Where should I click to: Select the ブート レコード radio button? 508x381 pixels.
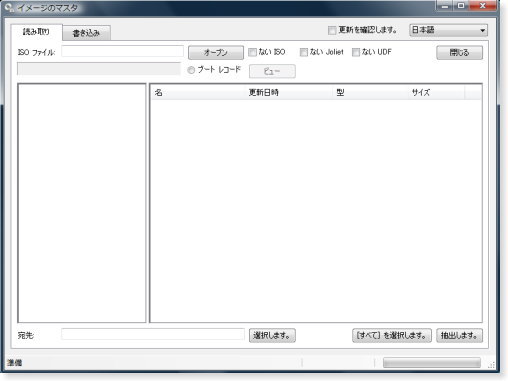pos(191,70)
